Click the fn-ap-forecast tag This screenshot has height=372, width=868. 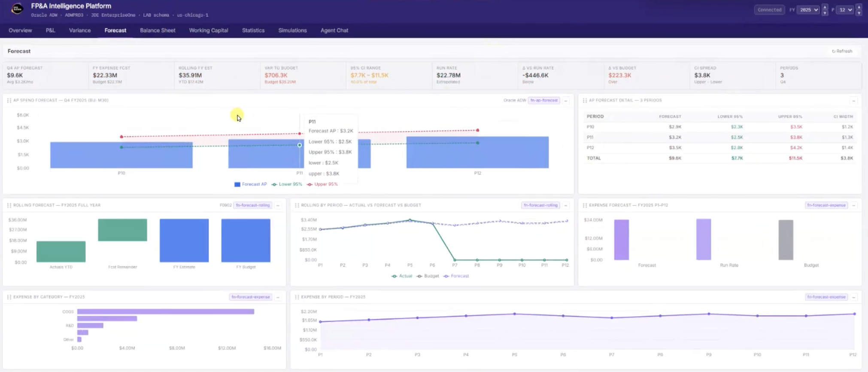tap(543, 101)
